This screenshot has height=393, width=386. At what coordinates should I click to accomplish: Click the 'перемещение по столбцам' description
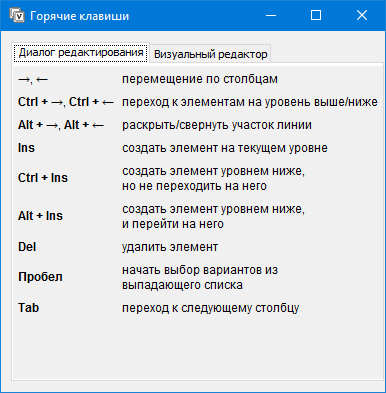click(200, 79)
